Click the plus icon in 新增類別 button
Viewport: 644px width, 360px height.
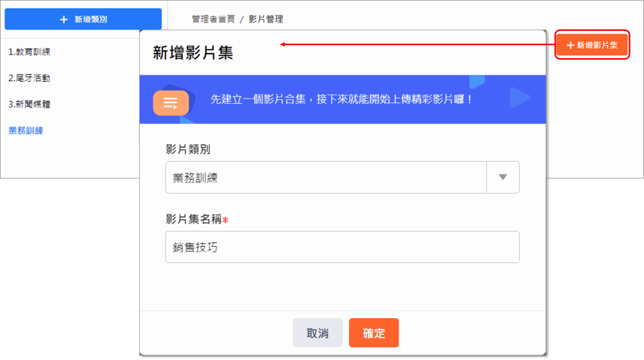click(x=64, y=19)
